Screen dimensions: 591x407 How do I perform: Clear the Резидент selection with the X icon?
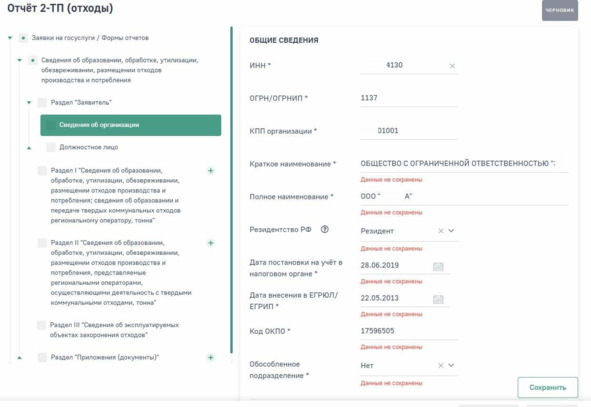(441, 231)
